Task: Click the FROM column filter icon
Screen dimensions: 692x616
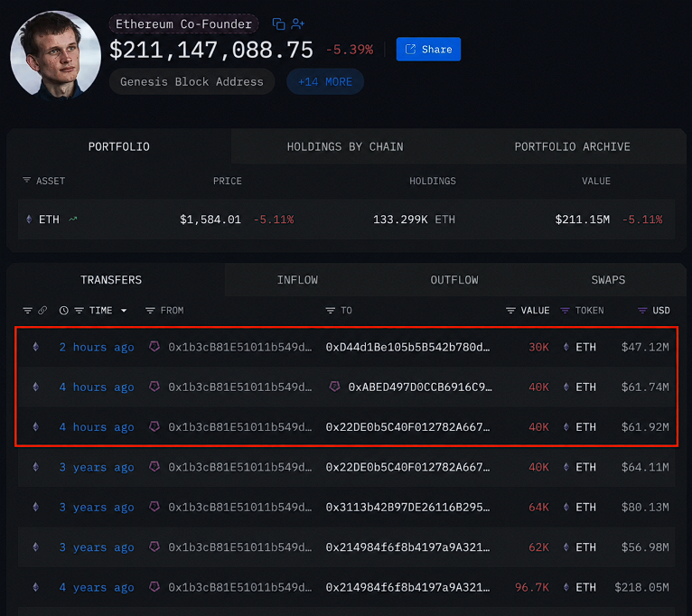Action: pos(150,311)
